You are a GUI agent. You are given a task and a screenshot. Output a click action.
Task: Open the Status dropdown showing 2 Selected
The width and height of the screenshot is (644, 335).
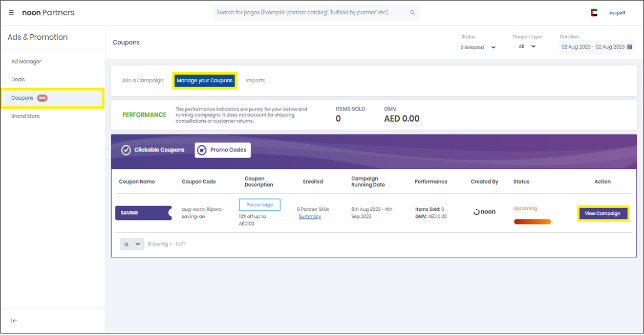pos(478,47)
